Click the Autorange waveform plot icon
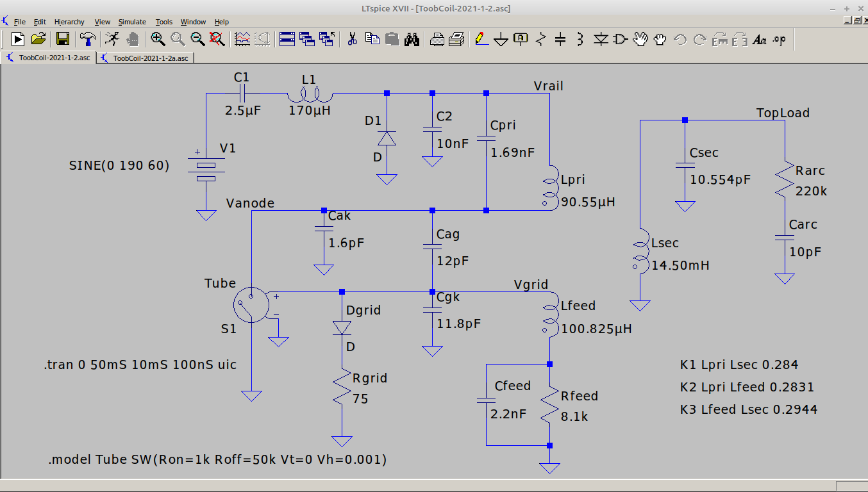The height and width of the screenshot is (492, 868). point(242,39)
